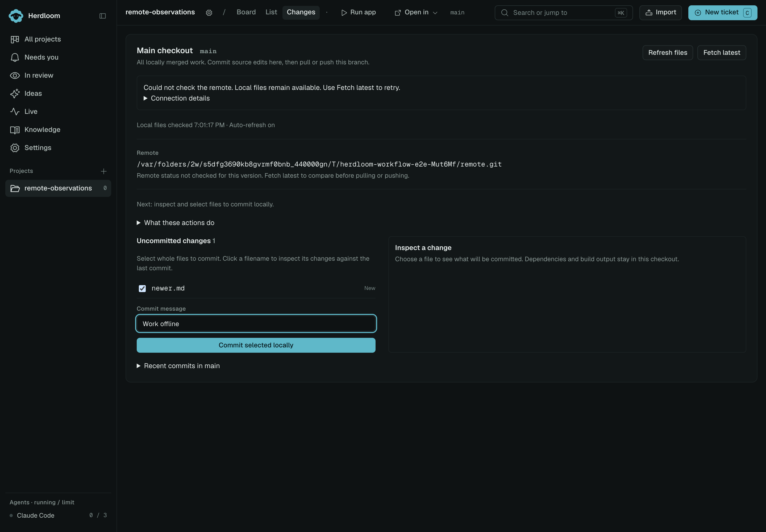The width and height of the screenshot is (766, 532).
Task: Open project settings gear next to remote-observations
Action: click(x=209, y=13)
